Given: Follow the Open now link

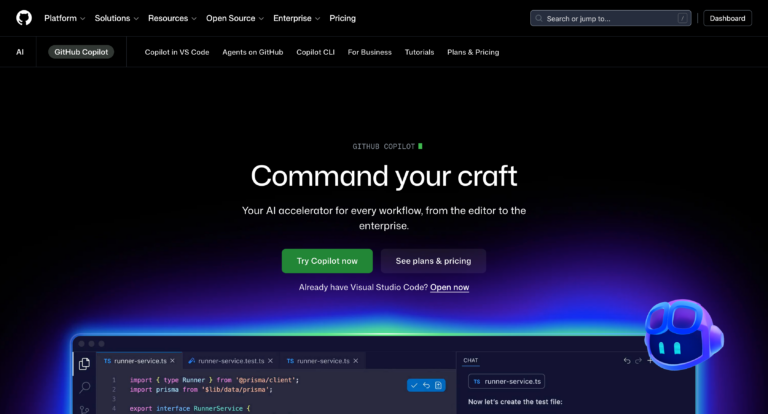Looking at the screenshot, I should click(x=450, y=288).
